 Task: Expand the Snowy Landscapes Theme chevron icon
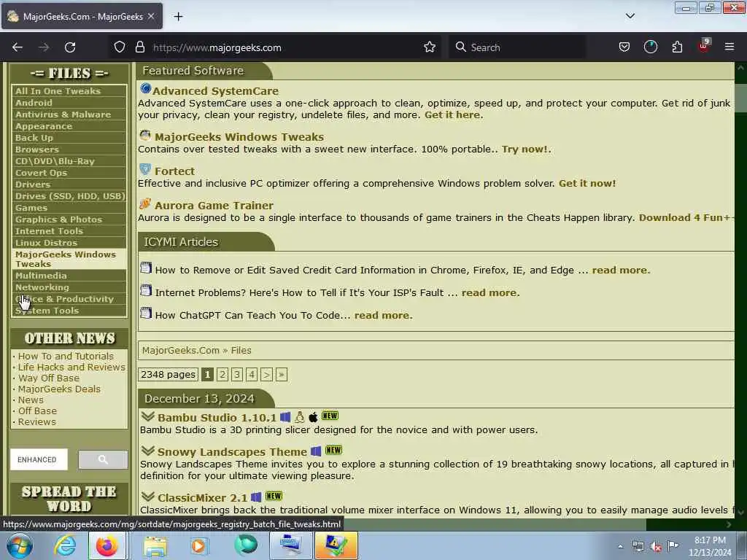click(x=148, y=451)
